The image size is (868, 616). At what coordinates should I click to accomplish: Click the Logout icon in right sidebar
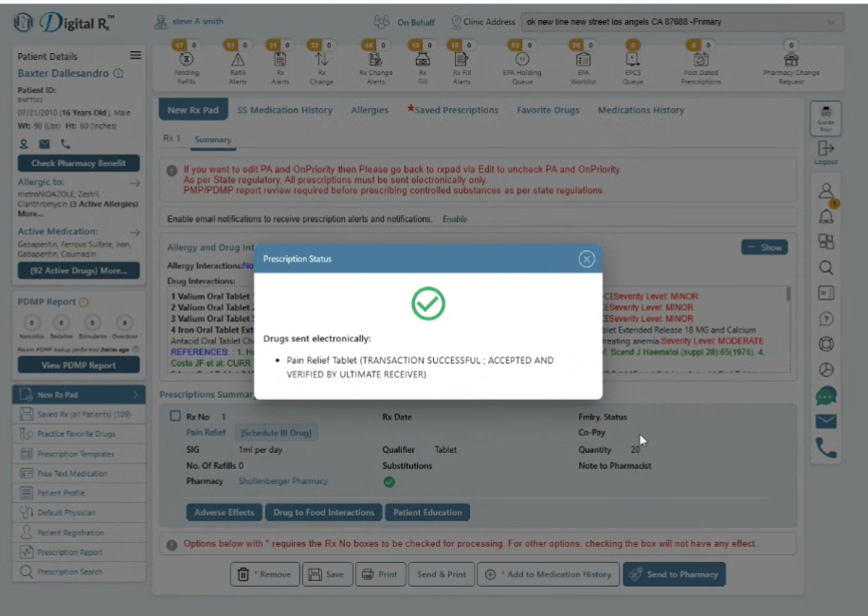click(825, 153)
